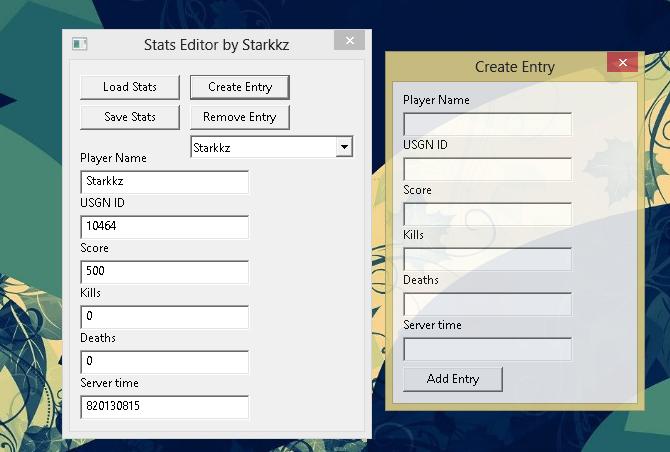
Task: Click USGN ID label in Create Entry
Action: (x=426, y=145)
